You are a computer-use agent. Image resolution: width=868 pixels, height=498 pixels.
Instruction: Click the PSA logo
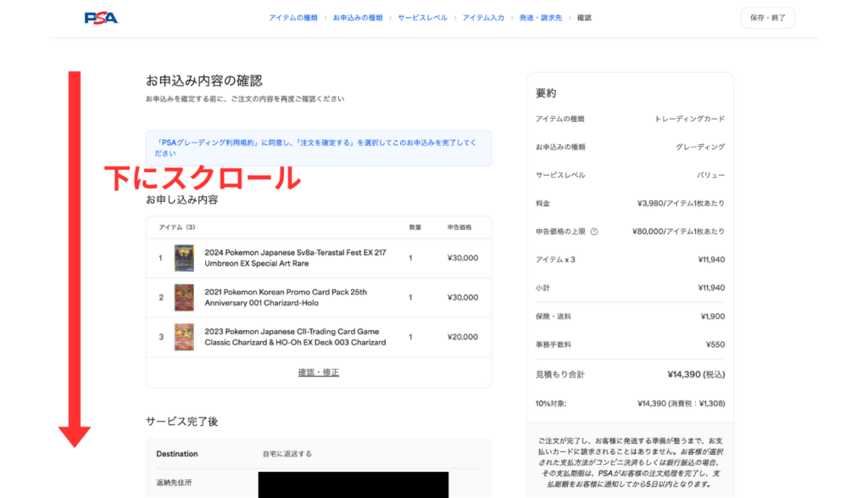click(x=102, y=18)
